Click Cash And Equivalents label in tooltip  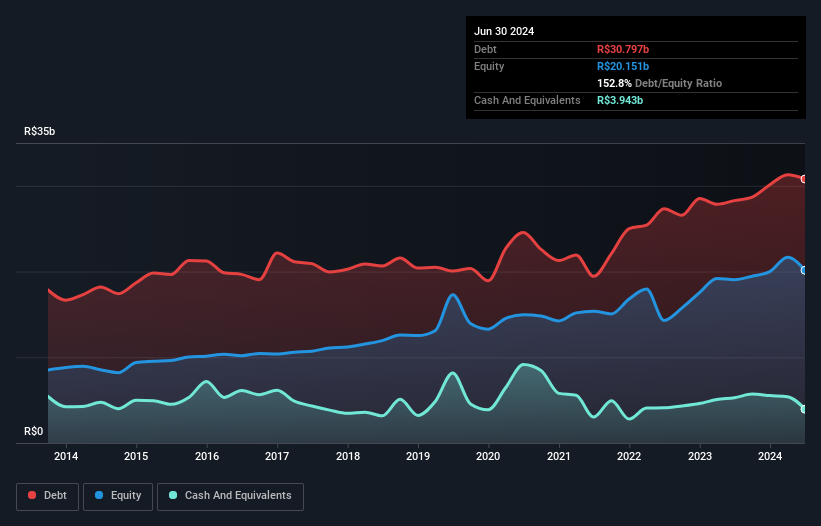tap(527, 100)
